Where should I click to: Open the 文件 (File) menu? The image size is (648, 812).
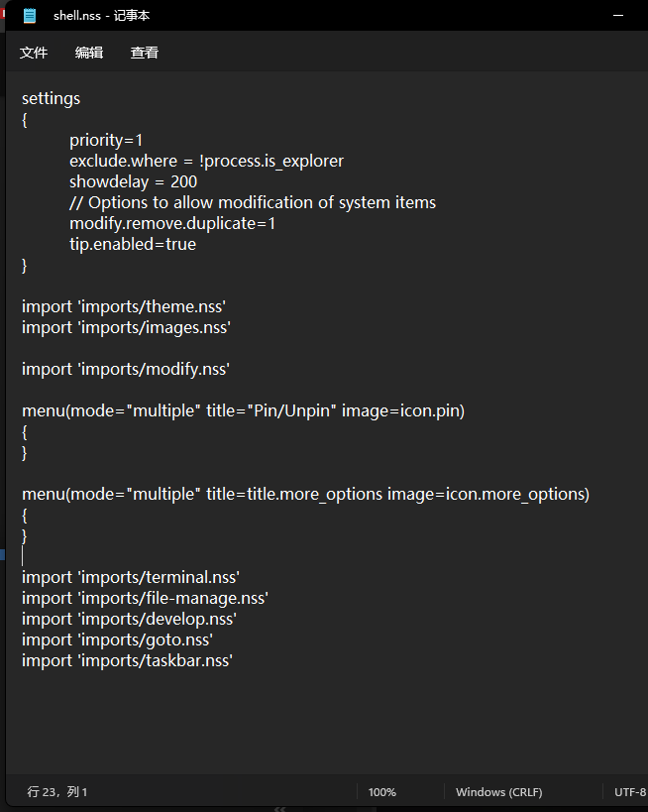point(34,53)
